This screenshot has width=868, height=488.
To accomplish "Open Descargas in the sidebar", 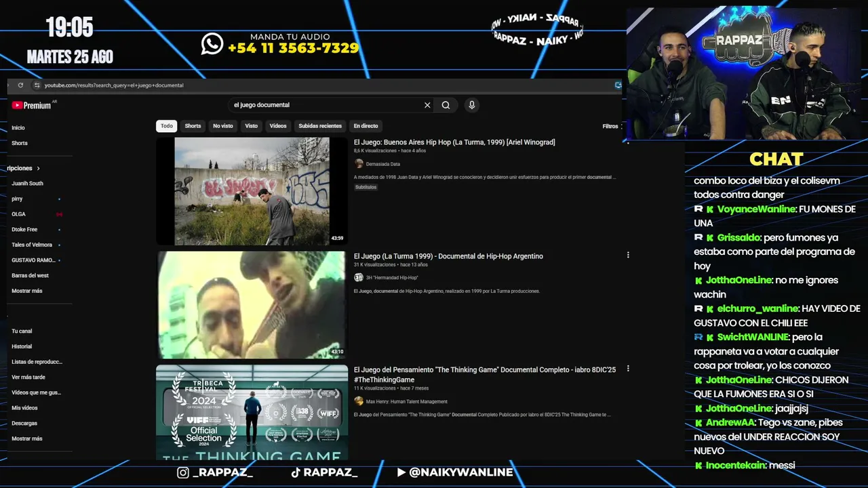I will pos(24,423).
